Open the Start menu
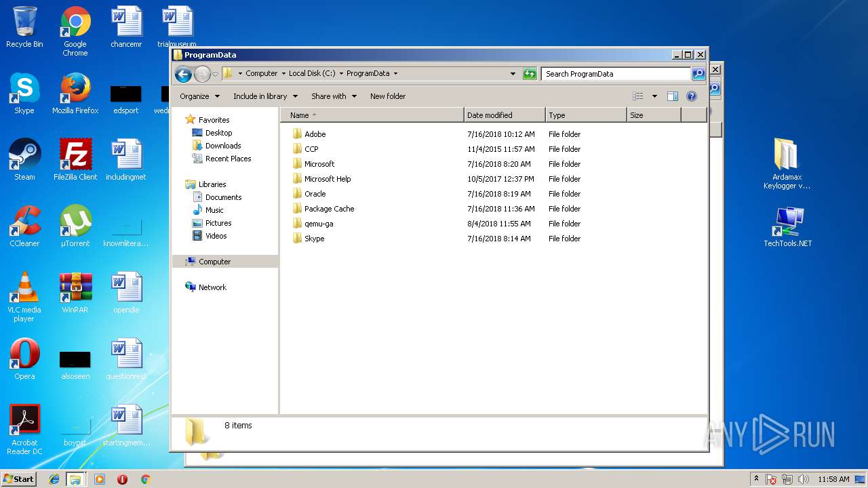The image size is (868, 488). coord(19,479)
